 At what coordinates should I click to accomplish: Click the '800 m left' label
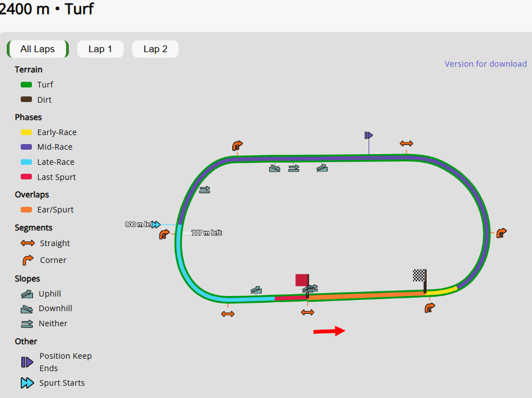(138, 224)
